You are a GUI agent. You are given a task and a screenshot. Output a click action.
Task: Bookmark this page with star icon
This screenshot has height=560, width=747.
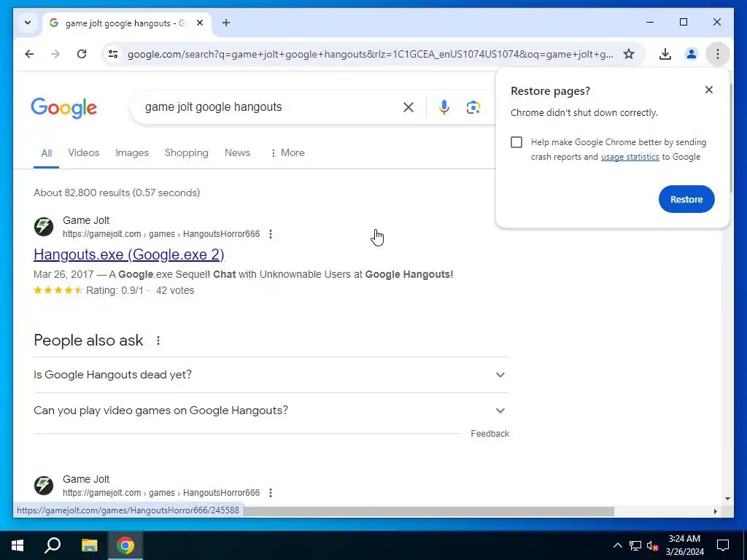tap(629, 54)
